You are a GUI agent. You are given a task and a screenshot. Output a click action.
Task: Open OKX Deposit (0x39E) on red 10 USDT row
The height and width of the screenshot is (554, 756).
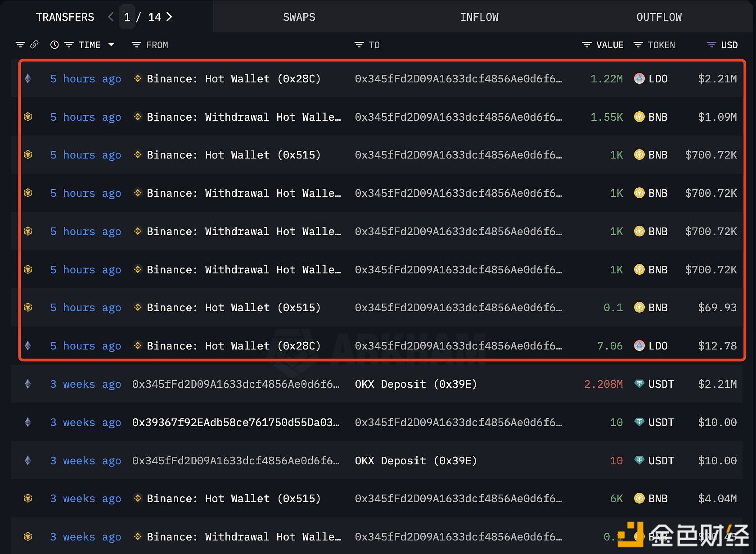click(x=416, y=461)
